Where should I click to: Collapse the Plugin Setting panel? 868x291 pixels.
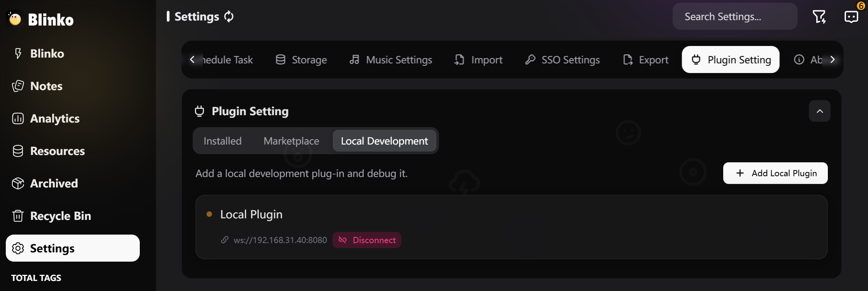pos(819,111)
